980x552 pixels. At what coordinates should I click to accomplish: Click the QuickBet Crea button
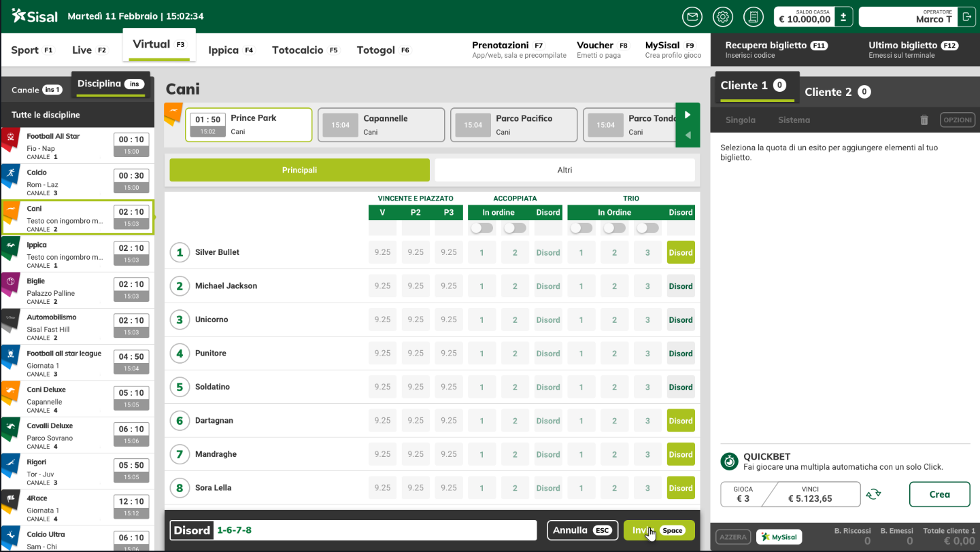940,494
